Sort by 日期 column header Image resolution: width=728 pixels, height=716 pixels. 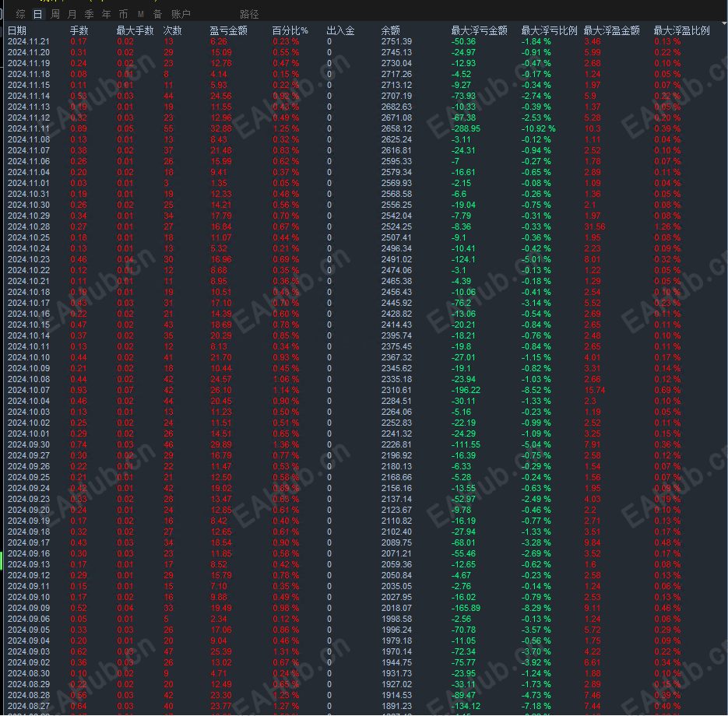[x=17, y=31]
